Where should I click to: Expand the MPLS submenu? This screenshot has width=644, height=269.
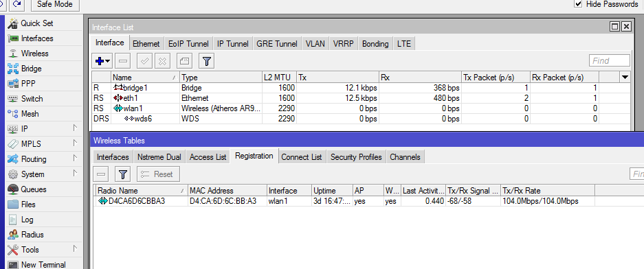coord(75,143)
